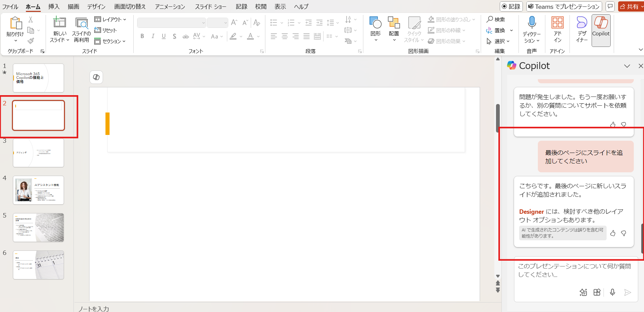This screenshot has width=644, height=312.
Task: Expand the Section (セクション) dropdown
Action: pos(110,41)
